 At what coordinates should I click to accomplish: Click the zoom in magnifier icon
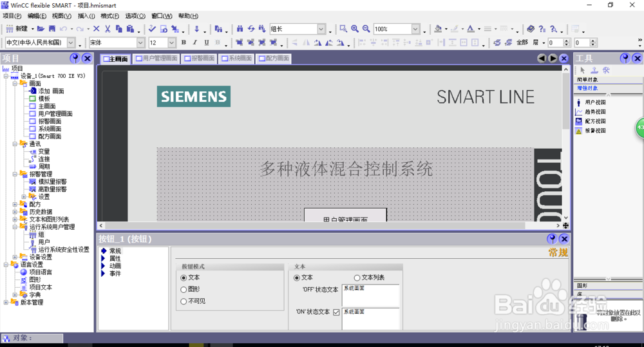coord(354,29)
